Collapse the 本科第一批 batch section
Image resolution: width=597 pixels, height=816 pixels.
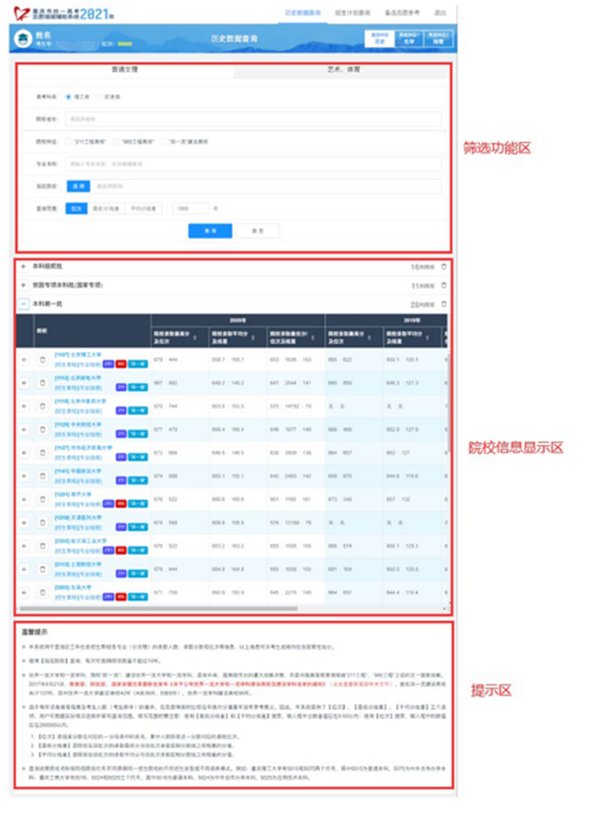(x=23, y=304)
